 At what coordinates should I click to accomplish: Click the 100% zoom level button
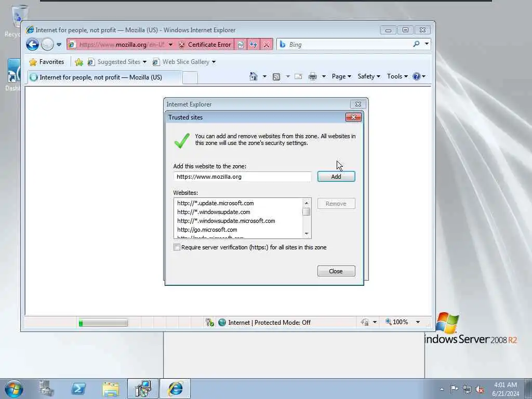397,322
